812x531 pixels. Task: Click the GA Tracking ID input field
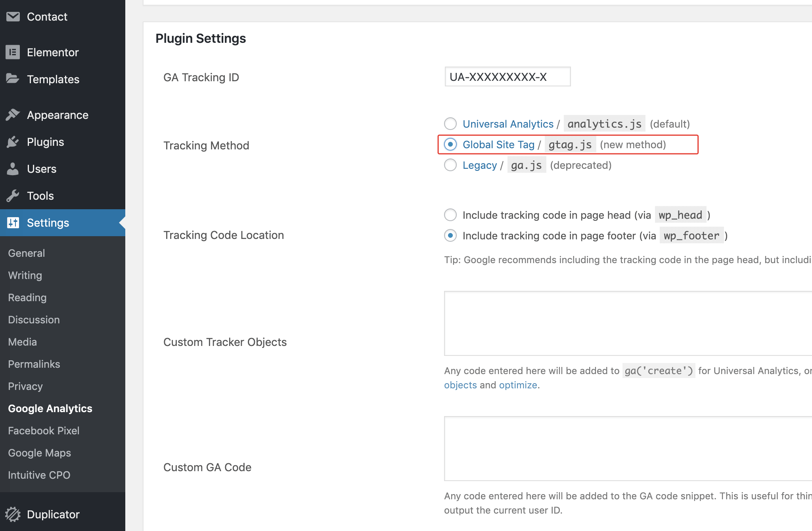point(507,77)
